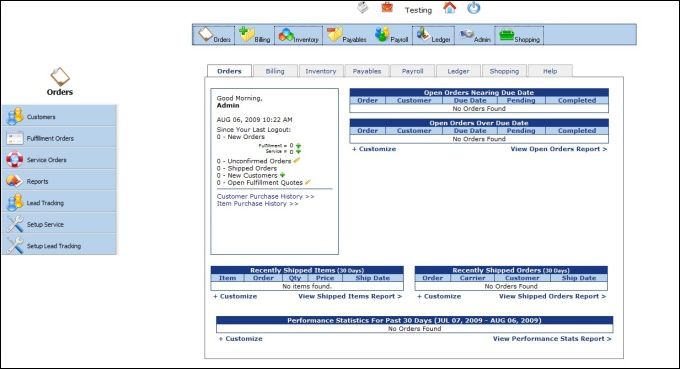Expand Customize under Recently Shipped Items
Screen dimensions: 680x369
click(x=235, y=296)
